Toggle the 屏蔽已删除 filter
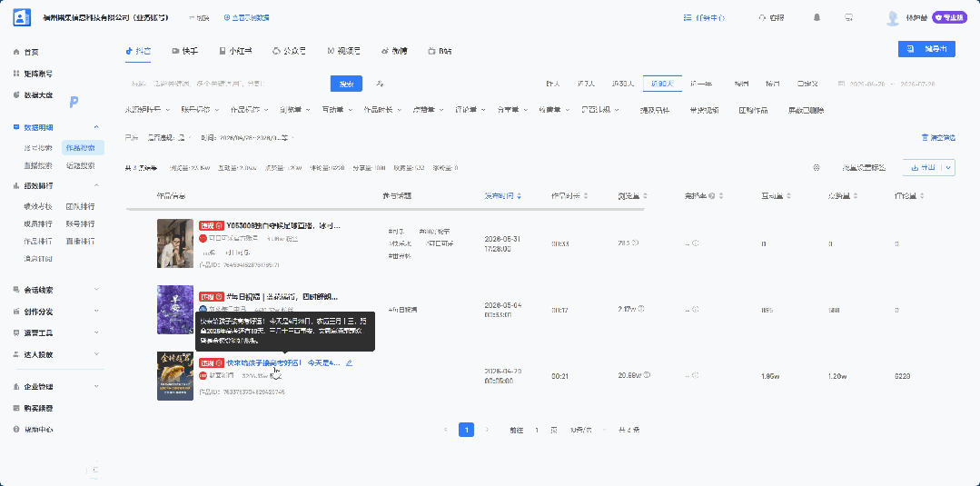Viewport: 980px width, 486px height. (x=806, y=110)
